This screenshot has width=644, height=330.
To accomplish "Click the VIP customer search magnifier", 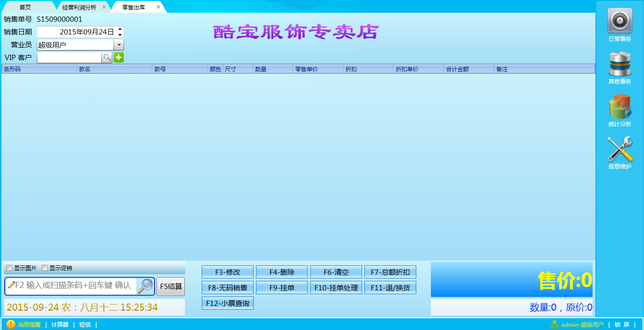I will pos(107,58).
